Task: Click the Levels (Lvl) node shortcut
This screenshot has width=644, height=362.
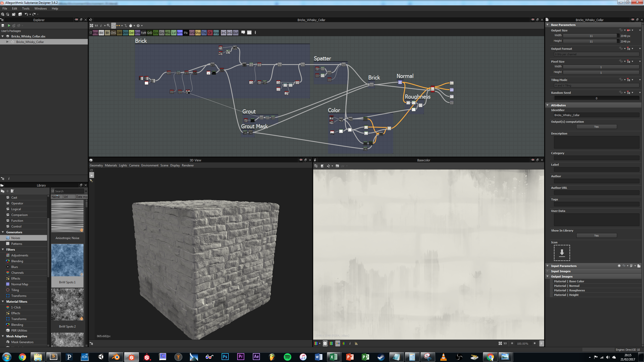Action: 174,33
